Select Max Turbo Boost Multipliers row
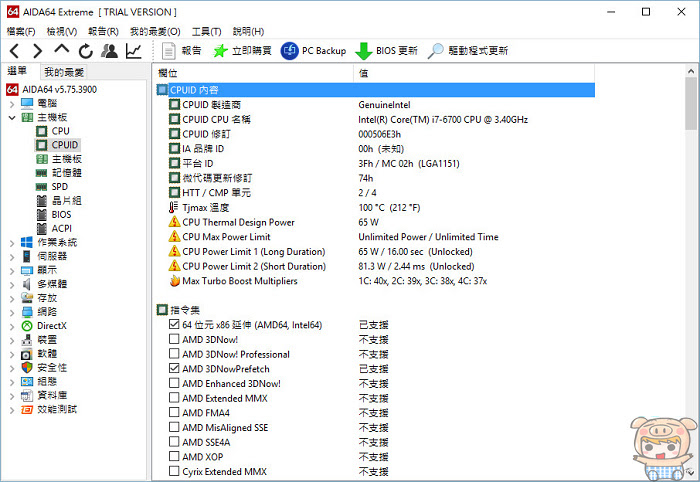The image size is (700, 482). [375, 281]
